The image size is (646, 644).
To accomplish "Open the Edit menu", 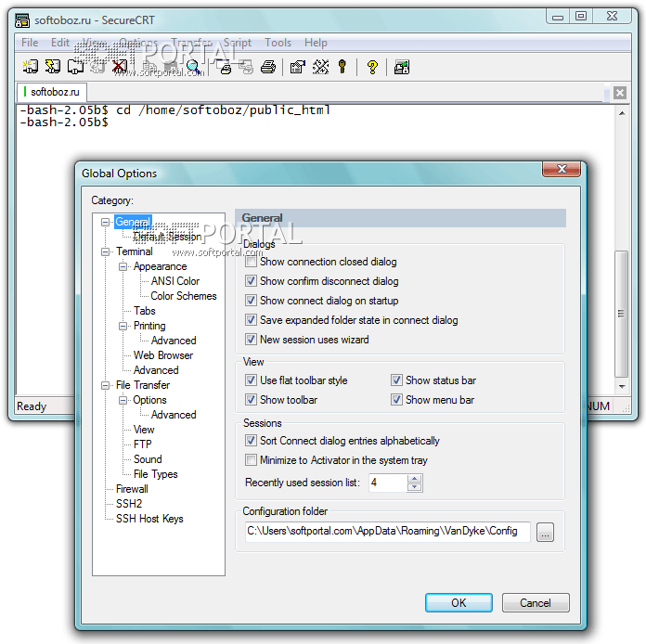I will [x=60, y=43].
